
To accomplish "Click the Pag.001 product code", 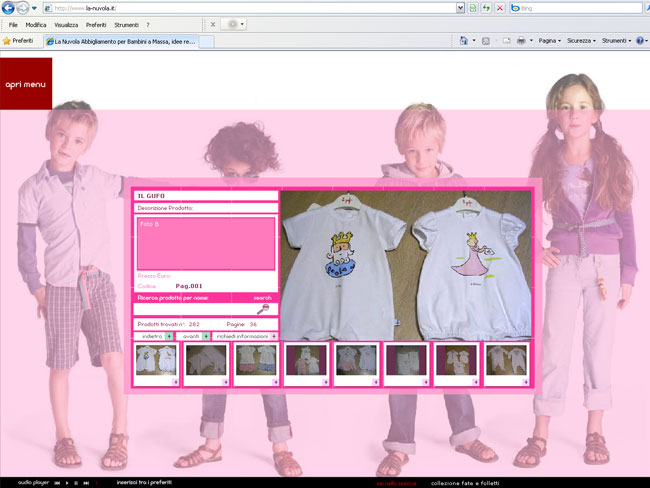I will point(189,286).
